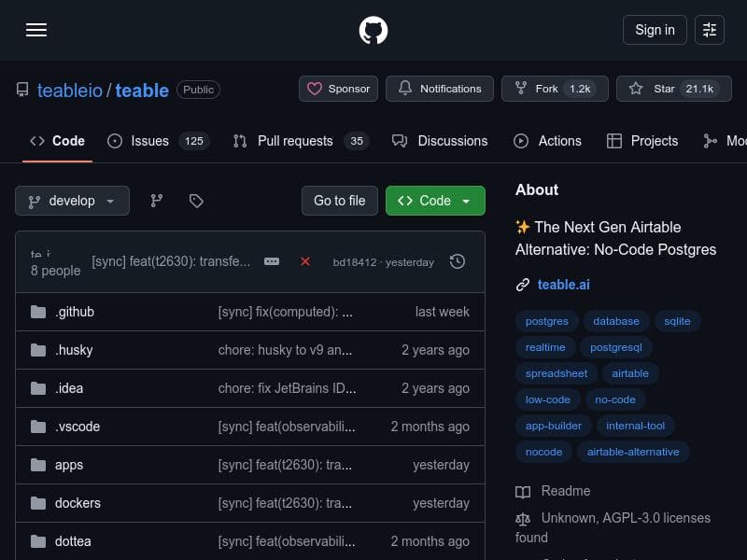This screenshot has width=747, height=560.
Task: View the commit history clock icon
Action: click(458, 262)
